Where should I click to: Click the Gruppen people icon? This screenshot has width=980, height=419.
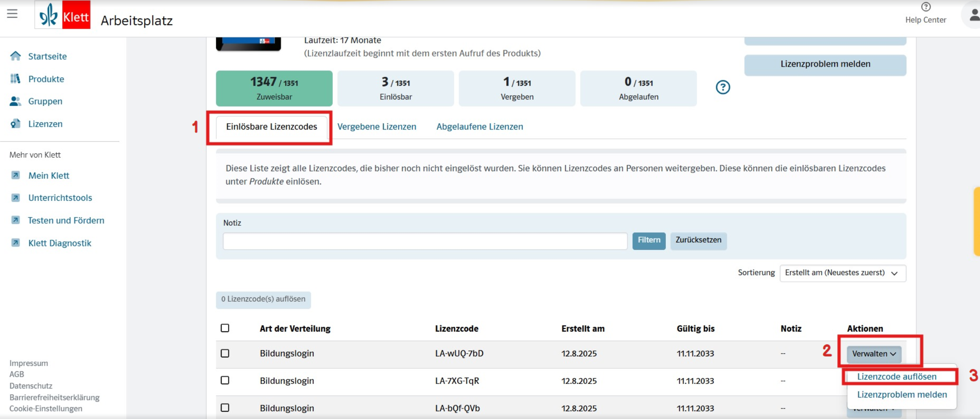[x=16, y=101]
